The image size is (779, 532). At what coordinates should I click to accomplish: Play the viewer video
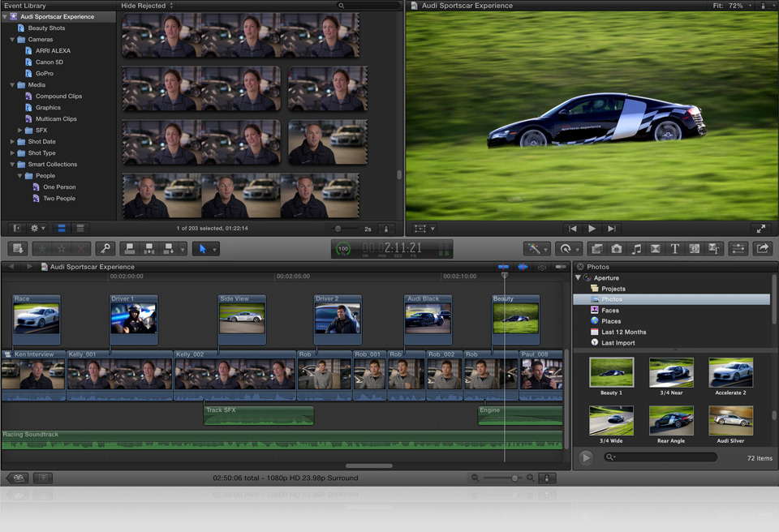coord(592,229)
